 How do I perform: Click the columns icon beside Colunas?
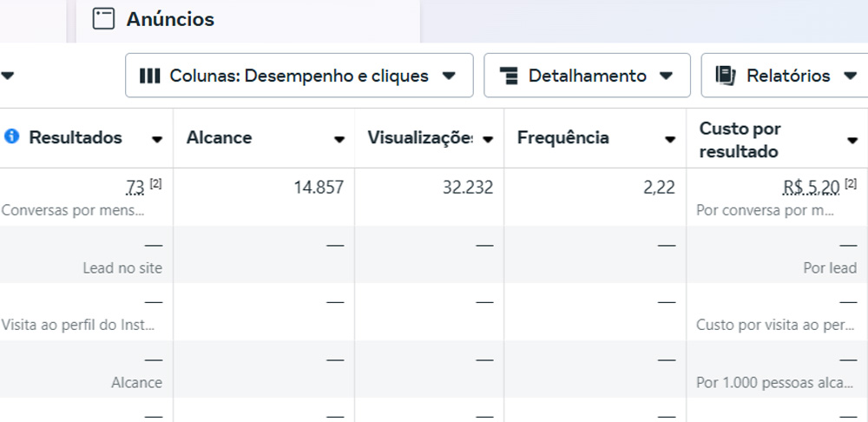[150, 76]
